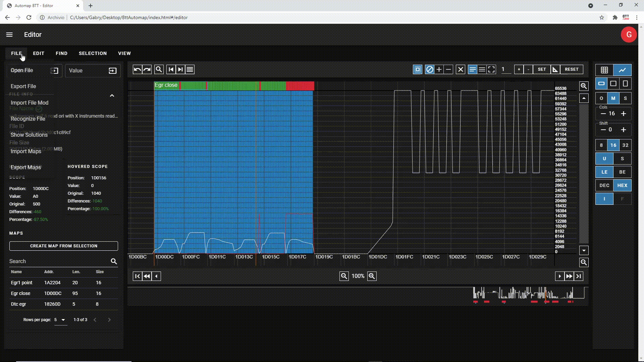This screenshot has width=644, height=362.
Task: Go to first page of chart
Action: (138, 276)
